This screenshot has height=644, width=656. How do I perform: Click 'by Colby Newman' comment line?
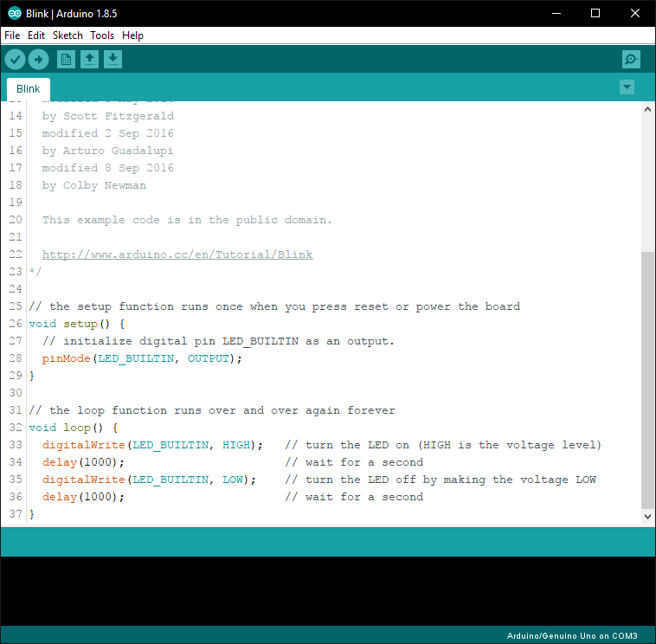pyautogui.click(x=94, y=185)
